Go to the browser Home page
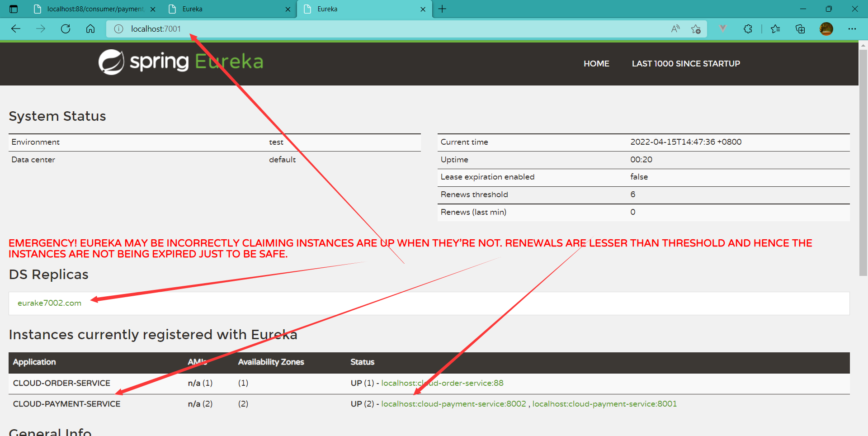Screen dimensions: 868x436 90,29
